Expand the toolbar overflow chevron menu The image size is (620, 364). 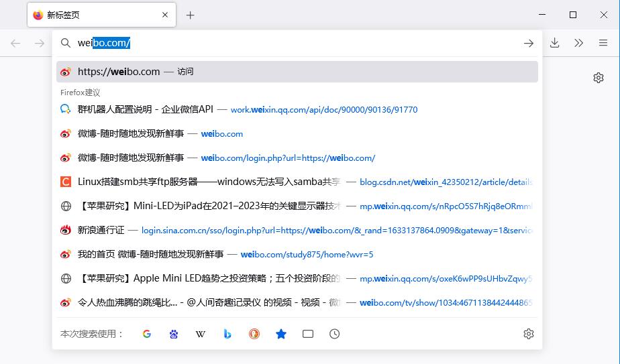(579, 43)
